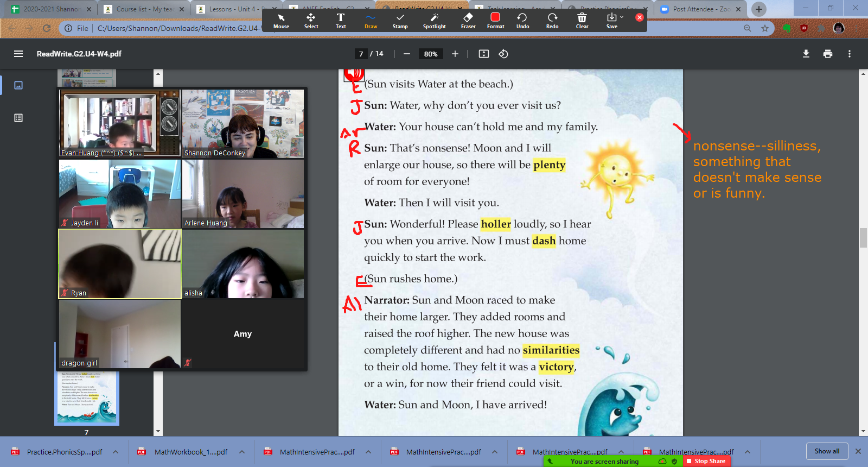Stop sharing the screen
Screen dimensions: 868x467
pos(706,461)
